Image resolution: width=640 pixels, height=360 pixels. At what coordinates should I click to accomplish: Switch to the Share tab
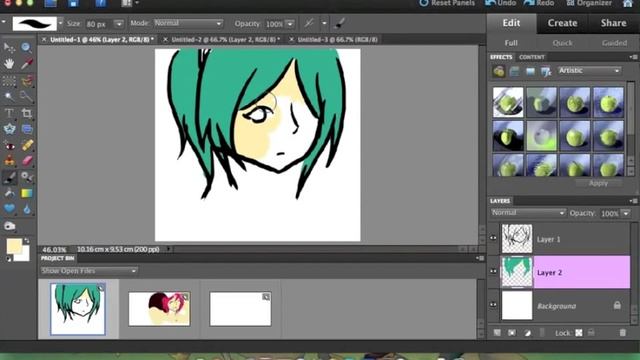click(613, 23)
